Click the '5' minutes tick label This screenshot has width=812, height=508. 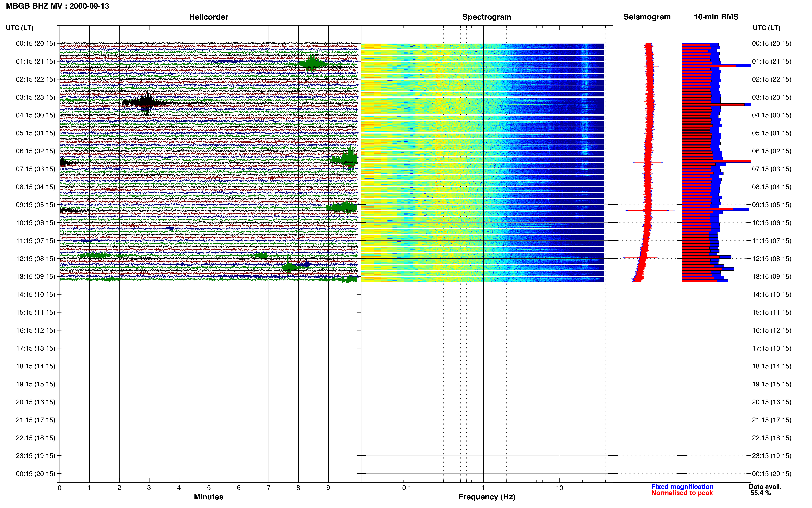[x=209, y=488]
